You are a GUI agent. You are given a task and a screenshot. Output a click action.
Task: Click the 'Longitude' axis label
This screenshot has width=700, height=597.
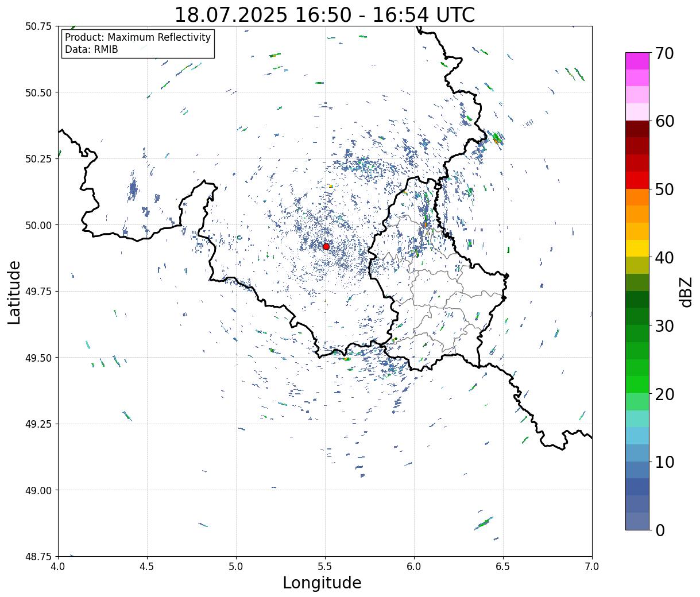(x=322, y=583)
